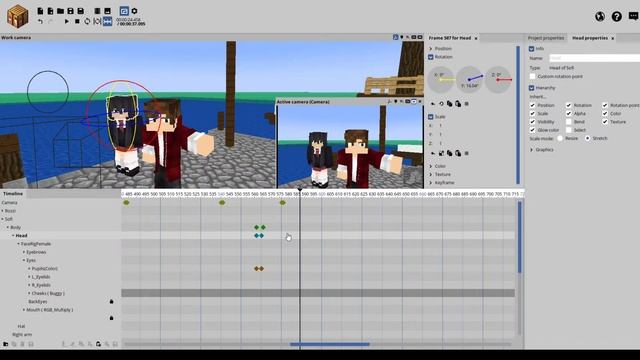
Task: Toggle the Hierarchy section checkbox
Action: pyautogui.click(x=531, y=88)
